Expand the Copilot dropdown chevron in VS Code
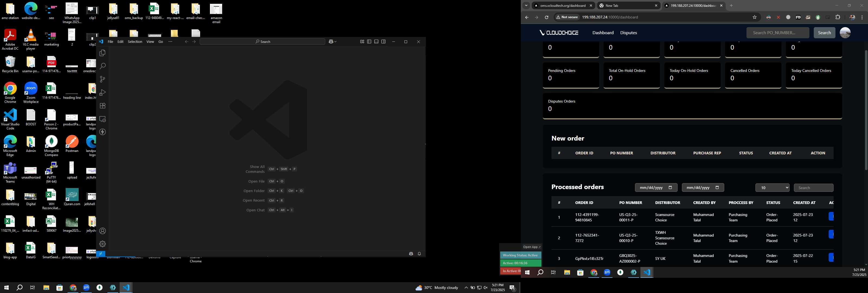 [336, 42]
